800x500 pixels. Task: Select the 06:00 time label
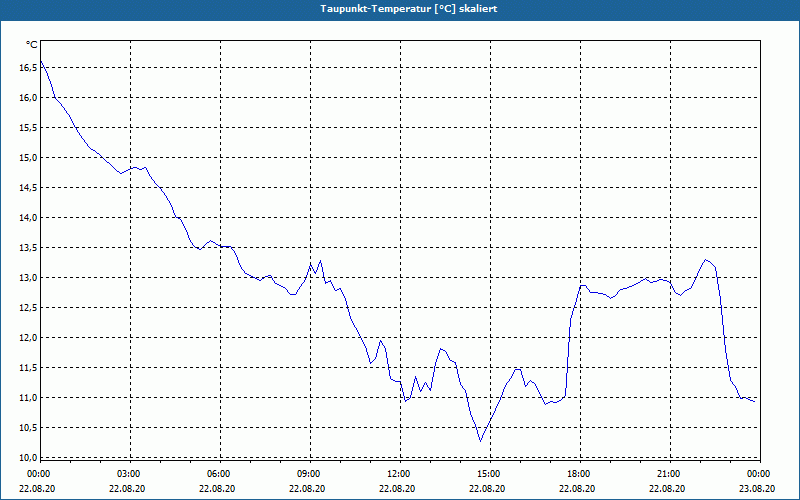pos(219,474)
